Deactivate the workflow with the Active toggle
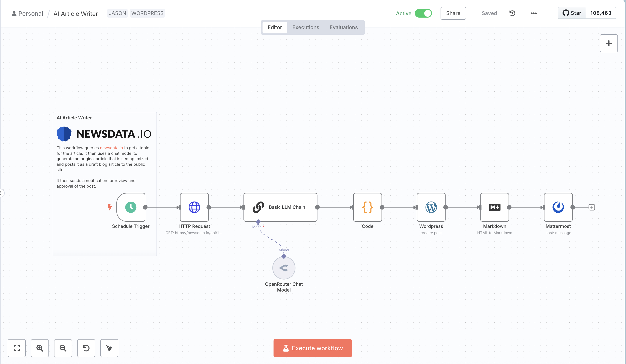Viewport: 626px width, 364px height. [x=423, y=13]
